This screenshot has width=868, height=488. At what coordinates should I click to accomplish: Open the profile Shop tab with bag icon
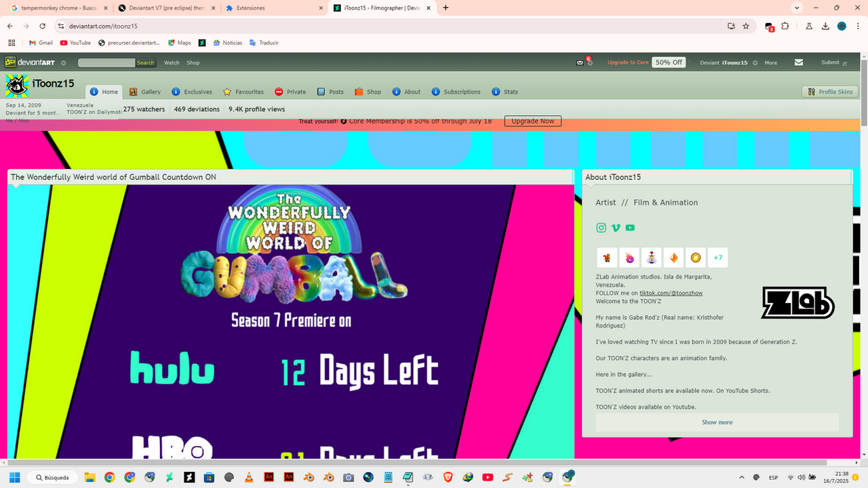pos(368,91)
